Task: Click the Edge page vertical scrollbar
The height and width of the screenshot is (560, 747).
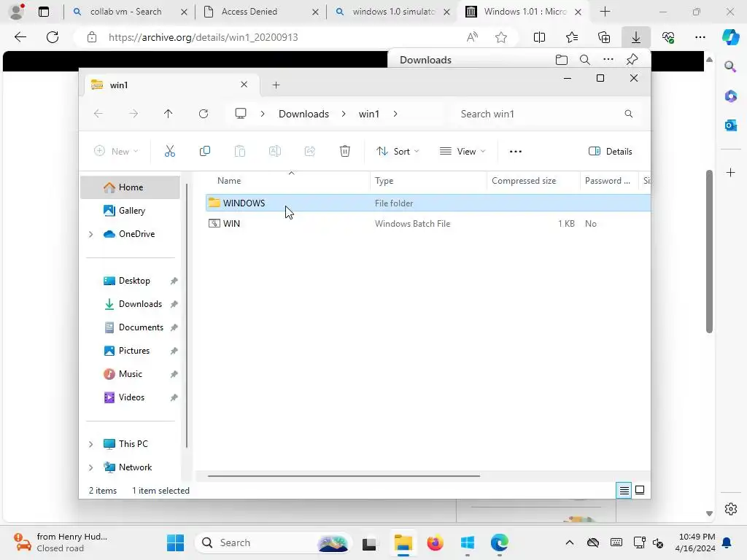Action: tap(709, 252)
